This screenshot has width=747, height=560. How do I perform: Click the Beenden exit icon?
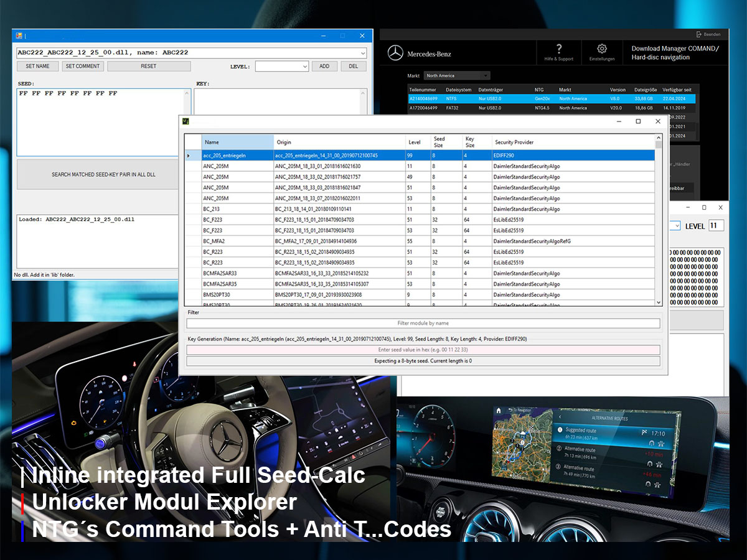tap(699, 34)
